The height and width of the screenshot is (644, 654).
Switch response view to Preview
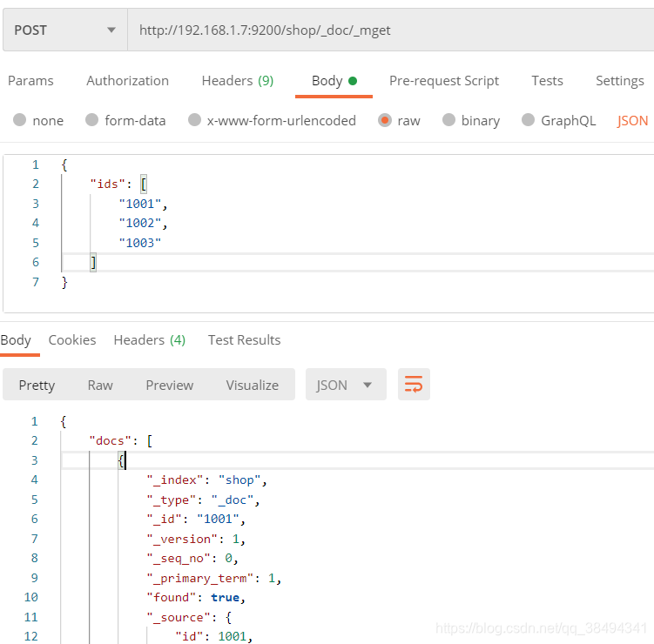click(169, 385)
